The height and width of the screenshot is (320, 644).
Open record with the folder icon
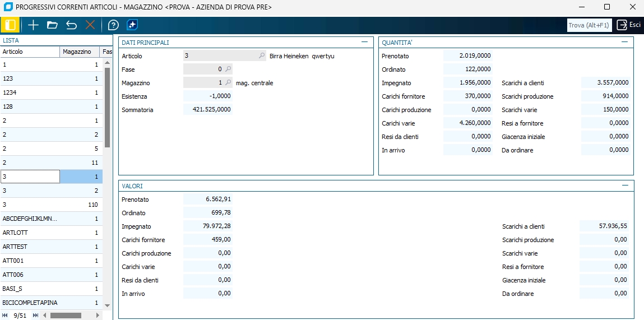[52, 25]
